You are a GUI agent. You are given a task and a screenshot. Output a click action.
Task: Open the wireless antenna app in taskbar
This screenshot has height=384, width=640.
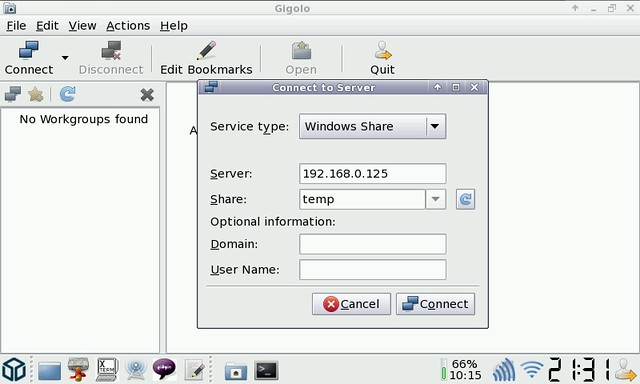click(x=136, y=369)
